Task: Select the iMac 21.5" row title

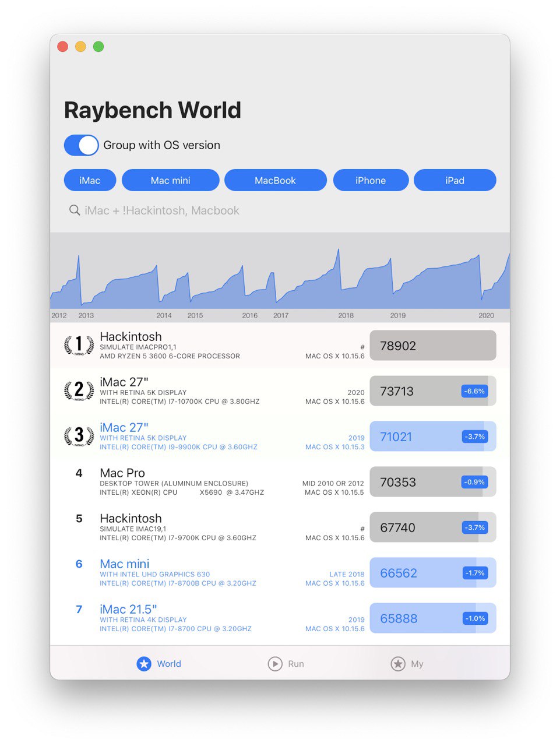Action: tap(128, 610)
